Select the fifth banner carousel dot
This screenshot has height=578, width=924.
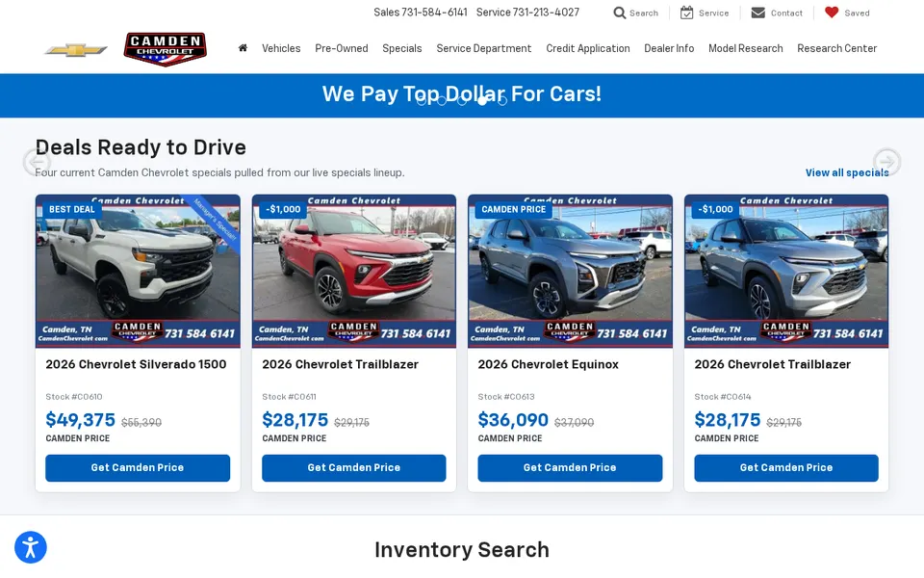click(x=502, y=101)
